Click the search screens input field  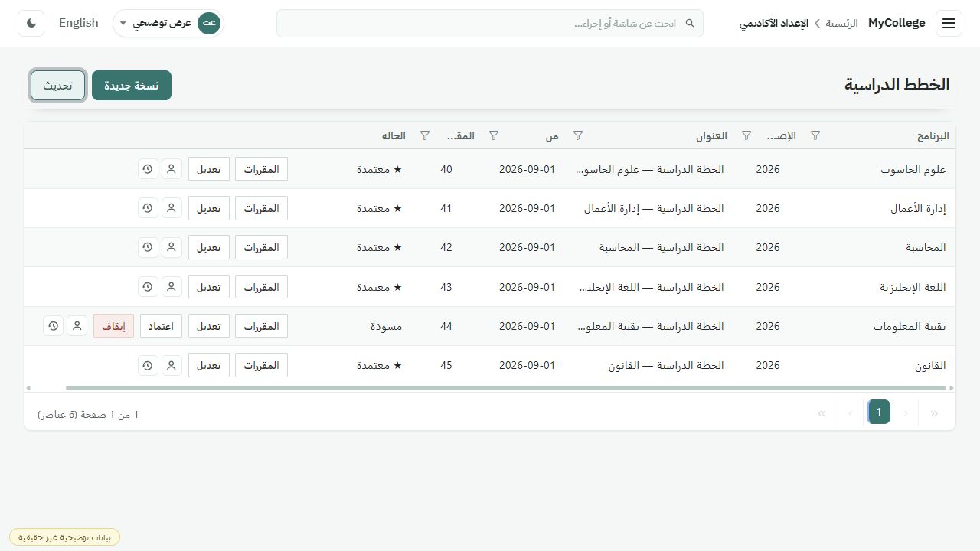point(490,23)
